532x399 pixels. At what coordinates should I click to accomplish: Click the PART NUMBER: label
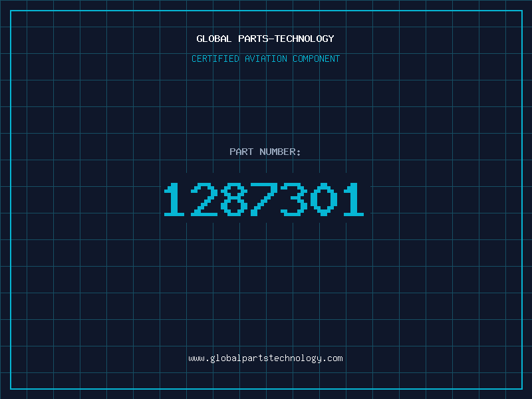[x=265, y=152]
